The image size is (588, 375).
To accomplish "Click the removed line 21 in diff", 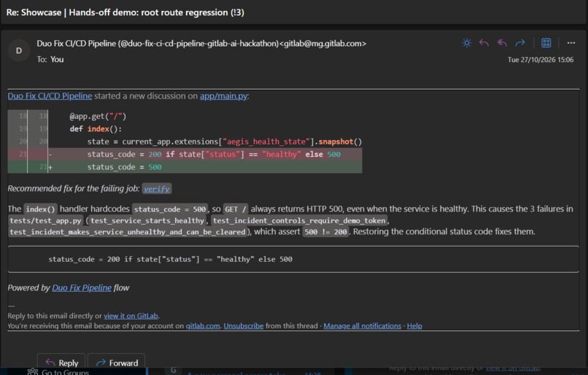I will 185,154.
